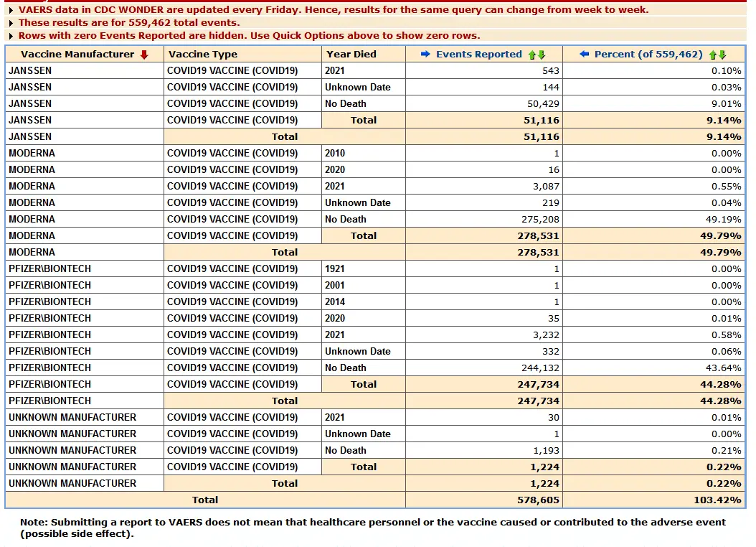Image resolution: width=756 pixels, height=547 pixels.
Task: Sort Events Reported descending with green down arrow
Action: pos(542,55)
